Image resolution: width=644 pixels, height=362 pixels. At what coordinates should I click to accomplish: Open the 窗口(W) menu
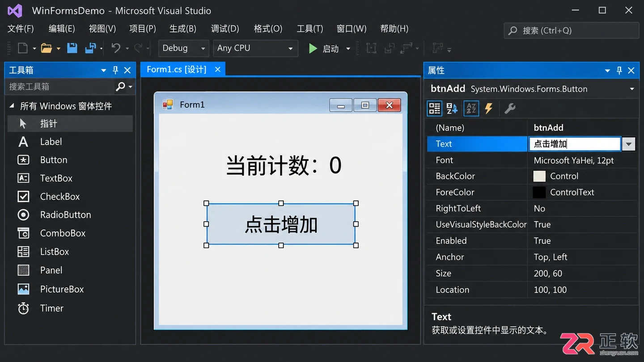click(x=352, y=29)
